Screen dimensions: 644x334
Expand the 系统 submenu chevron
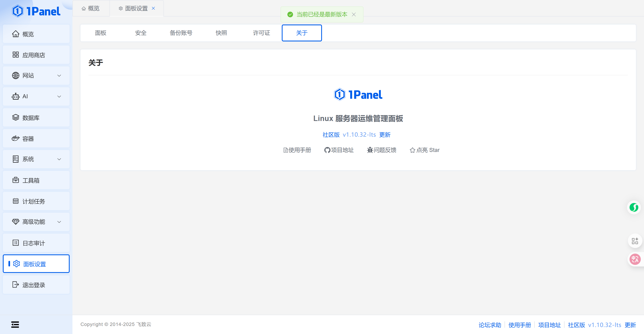pos(59,159)
